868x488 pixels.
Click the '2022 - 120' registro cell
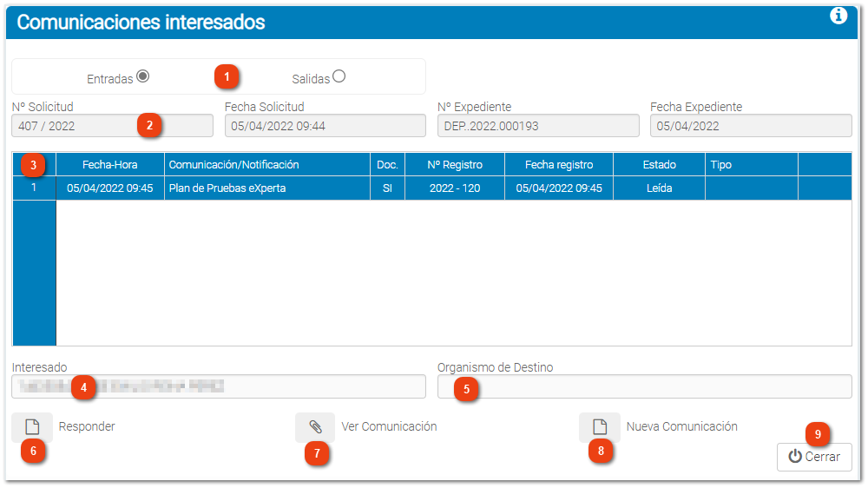click(x=455, y=188)
